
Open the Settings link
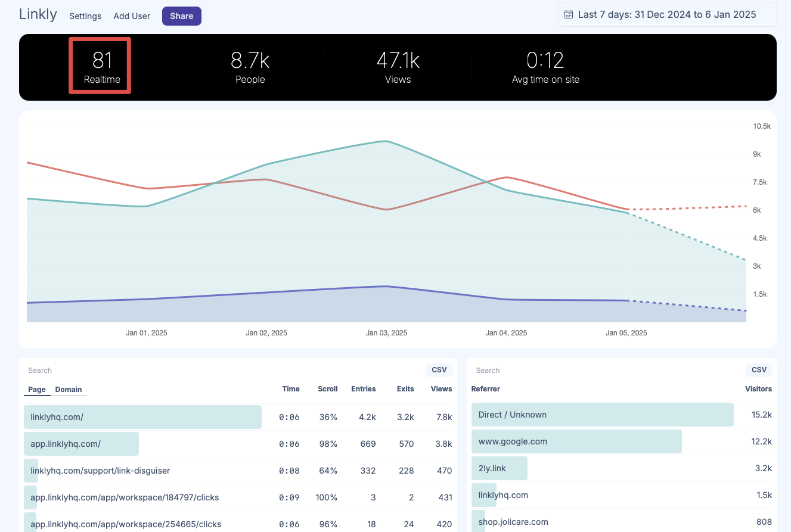point(85,16)
